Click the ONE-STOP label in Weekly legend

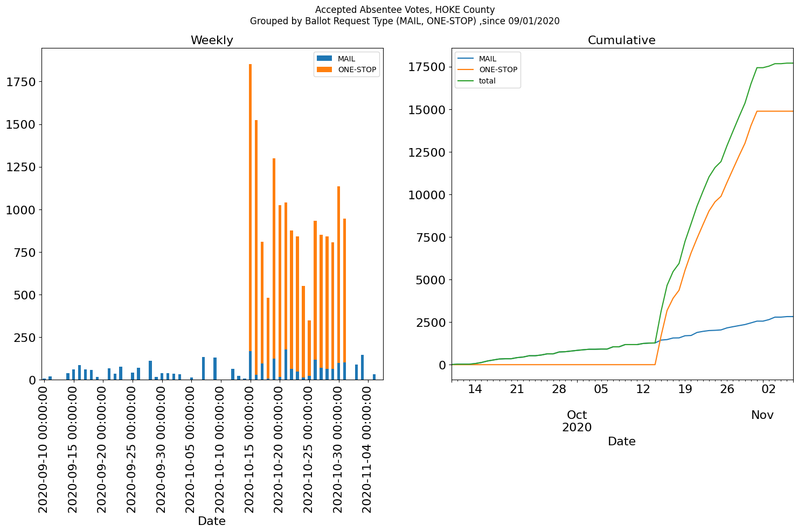(x=357, y=70)
